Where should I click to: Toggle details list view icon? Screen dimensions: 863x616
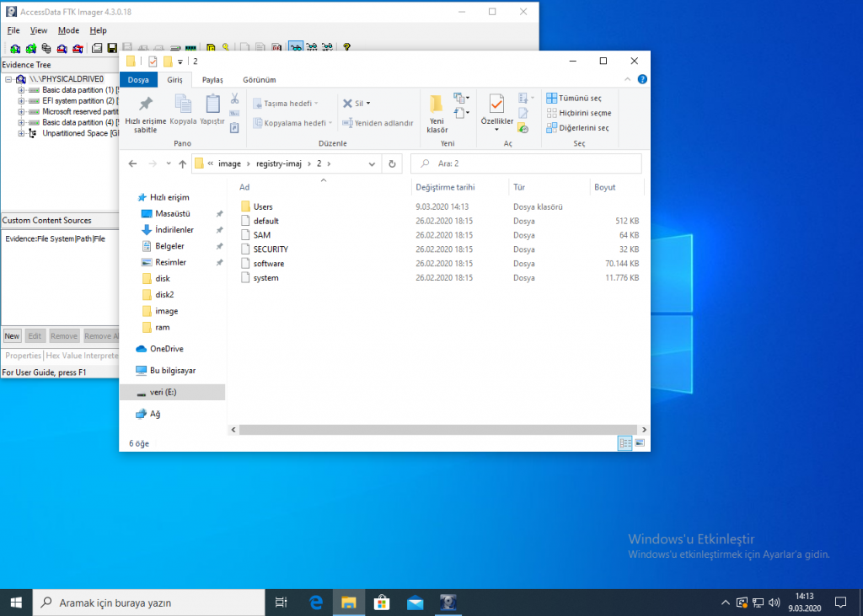(624, 443)
